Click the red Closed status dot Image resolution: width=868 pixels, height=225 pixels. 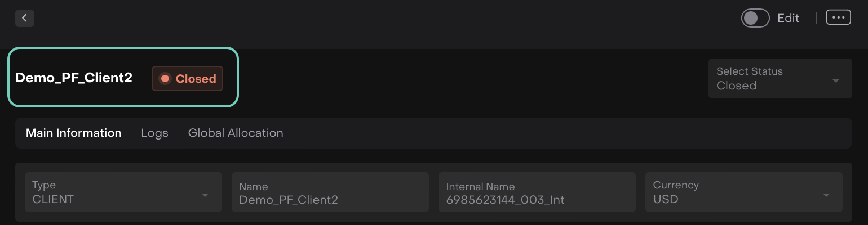[165, 79]
